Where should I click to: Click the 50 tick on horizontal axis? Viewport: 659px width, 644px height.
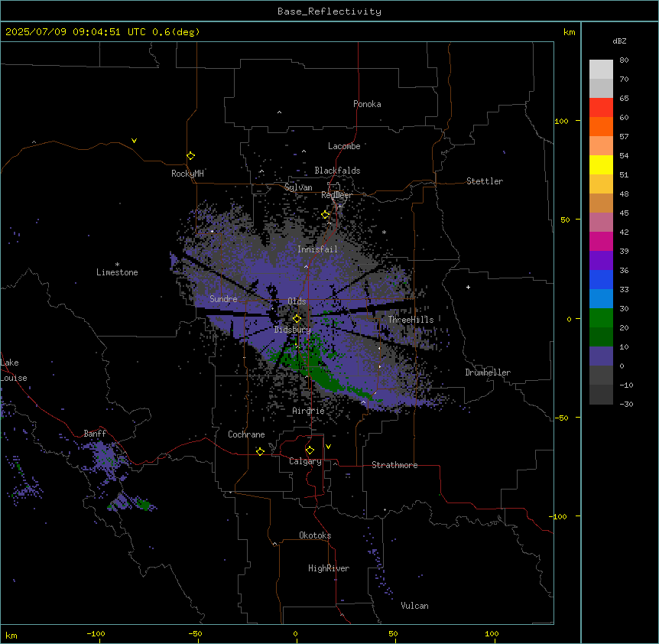click(x=393, y=633)
